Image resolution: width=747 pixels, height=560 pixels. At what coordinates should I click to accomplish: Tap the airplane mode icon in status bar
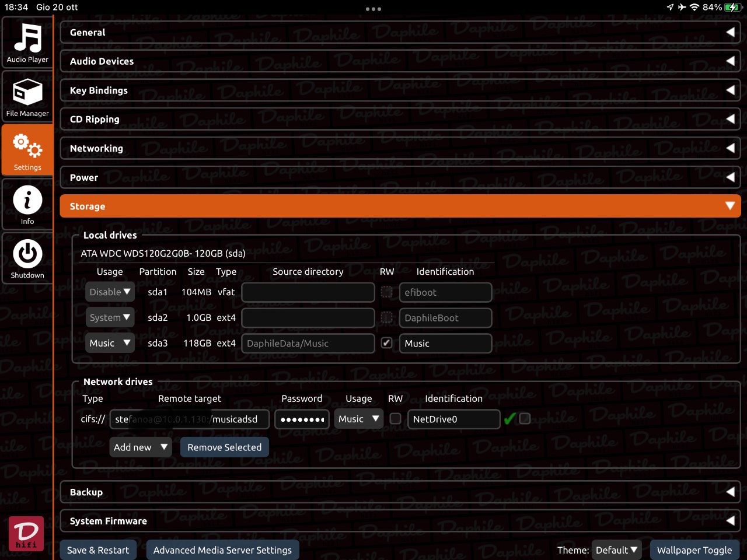682,7
